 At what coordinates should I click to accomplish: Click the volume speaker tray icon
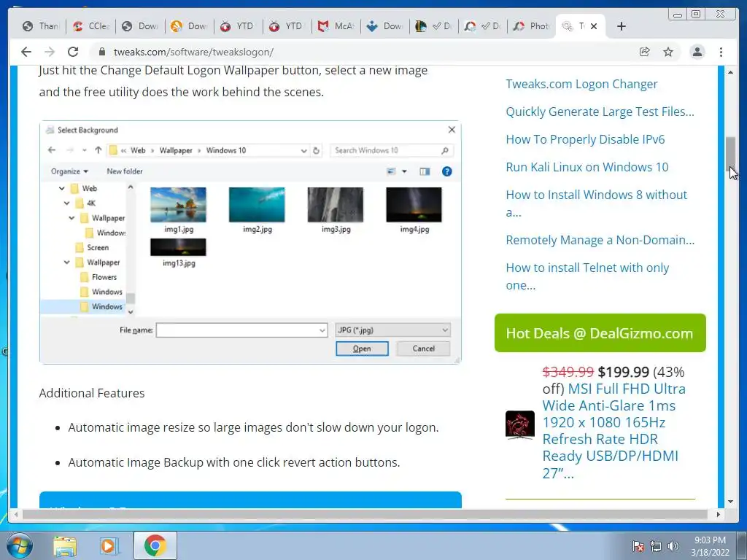(x=673, y=545)
